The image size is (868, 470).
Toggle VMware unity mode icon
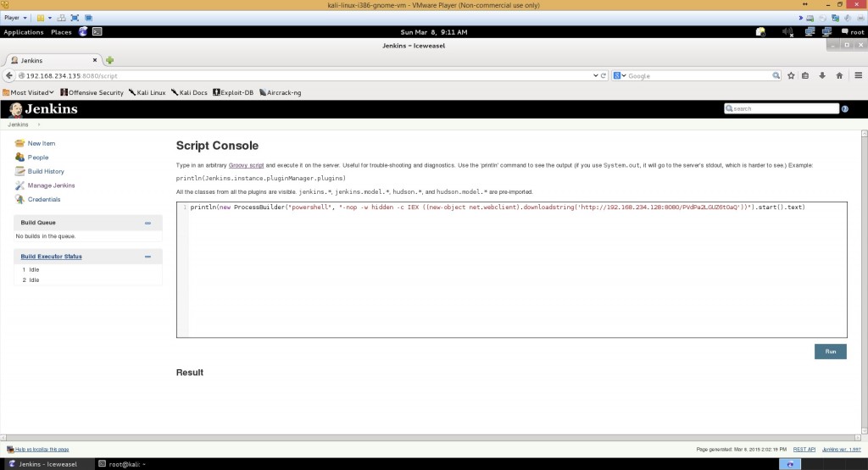click(88, 18)
